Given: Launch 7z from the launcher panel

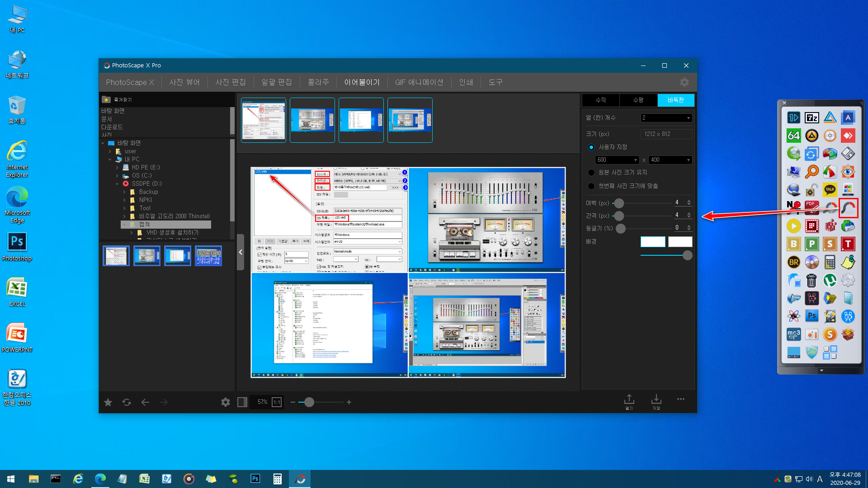Looking at the screenshot, I should pos(812,118).
